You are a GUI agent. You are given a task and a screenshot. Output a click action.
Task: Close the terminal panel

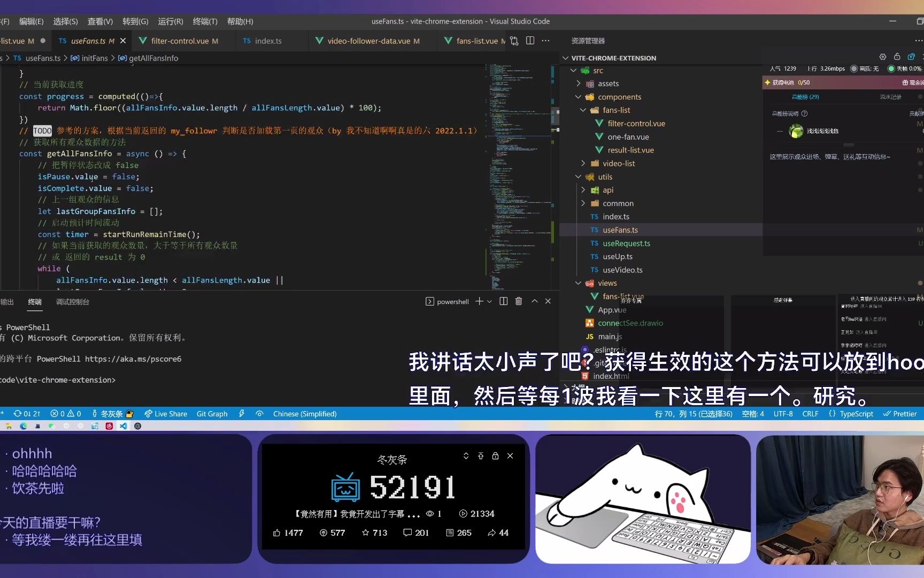[548, 301]
